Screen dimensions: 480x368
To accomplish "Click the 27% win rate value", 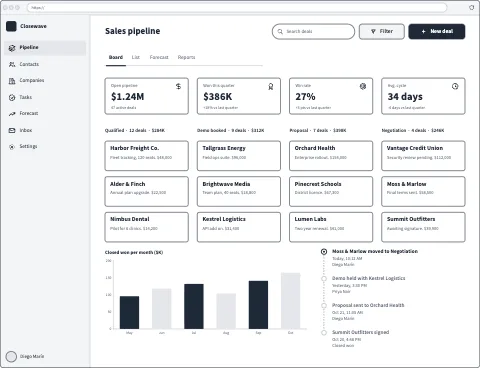I will pyautogui.click(x=305, y=97).
